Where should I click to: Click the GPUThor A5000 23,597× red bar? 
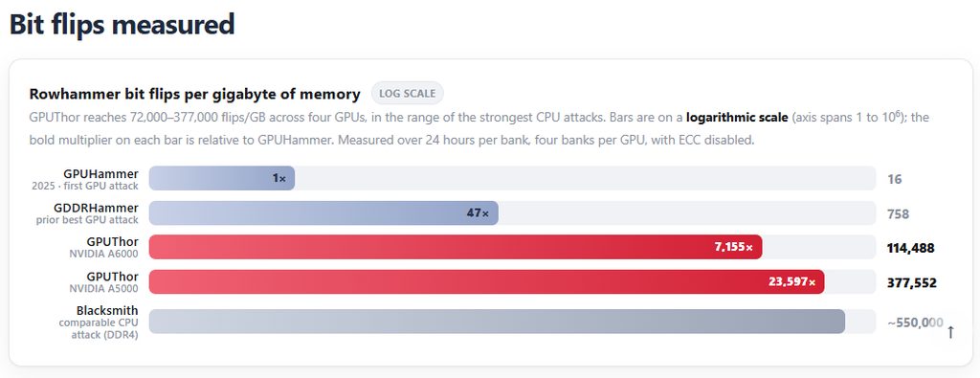point(487,281)
